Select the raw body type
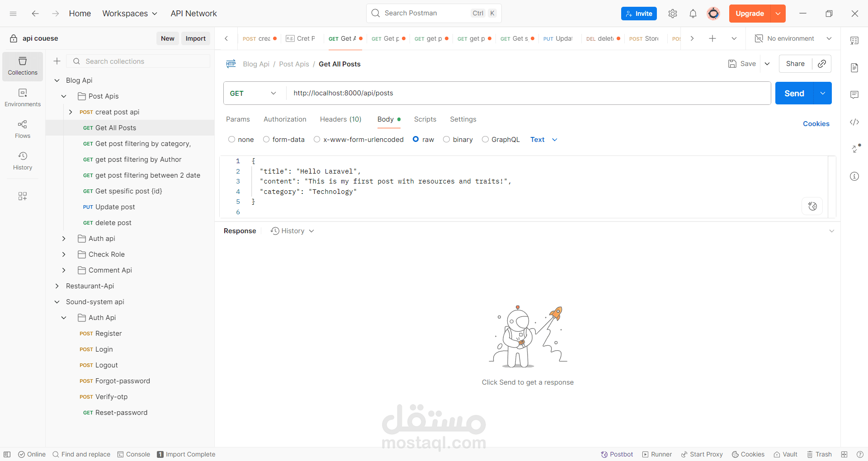This screenshot has height=461, width=868. [416, 139]
